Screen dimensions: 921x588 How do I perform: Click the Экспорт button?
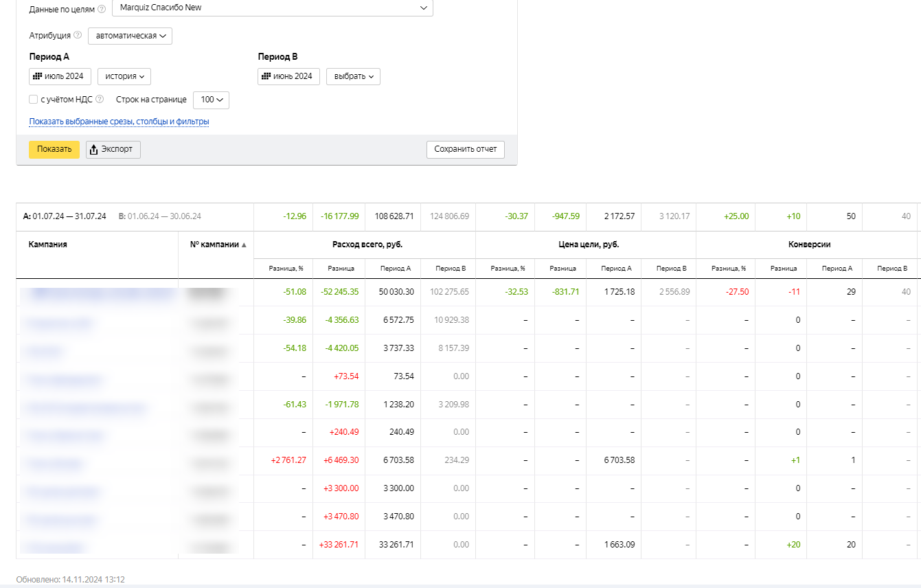click(113, 150)
